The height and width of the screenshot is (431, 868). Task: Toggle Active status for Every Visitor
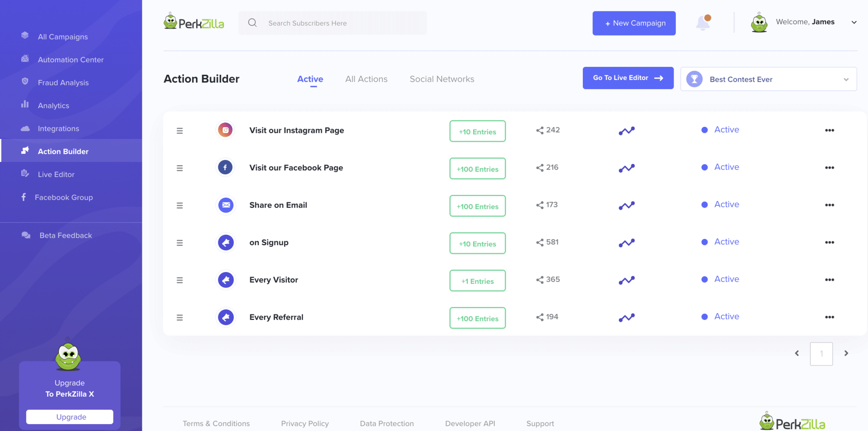click(720, 279)
